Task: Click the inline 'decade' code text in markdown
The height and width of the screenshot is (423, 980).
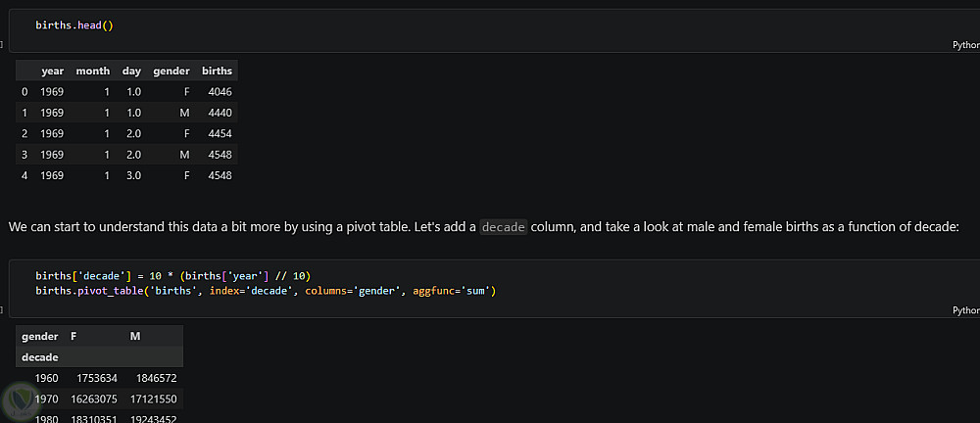Action: tap(504, 227)
